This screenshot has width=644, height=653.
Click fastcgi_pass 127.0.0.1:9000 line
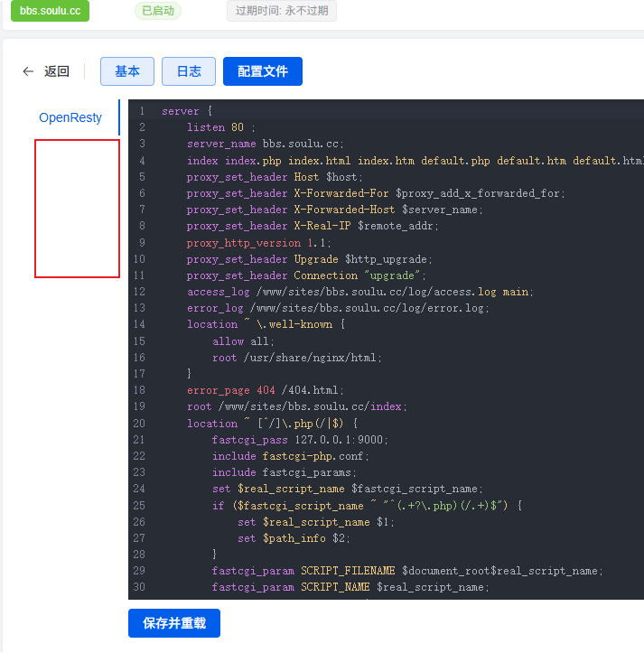(300, 439)
